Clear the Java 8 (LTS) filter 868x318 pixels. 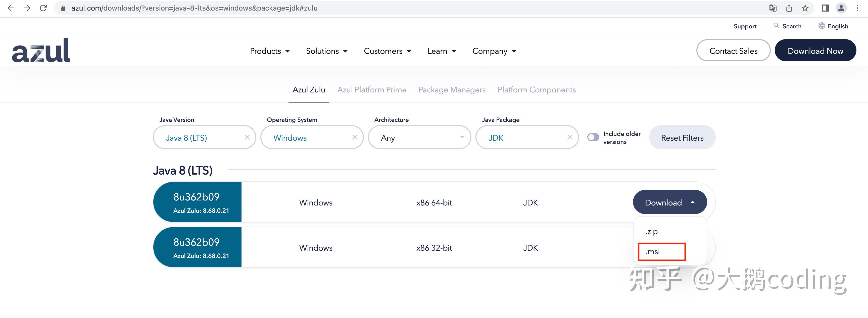247,137
